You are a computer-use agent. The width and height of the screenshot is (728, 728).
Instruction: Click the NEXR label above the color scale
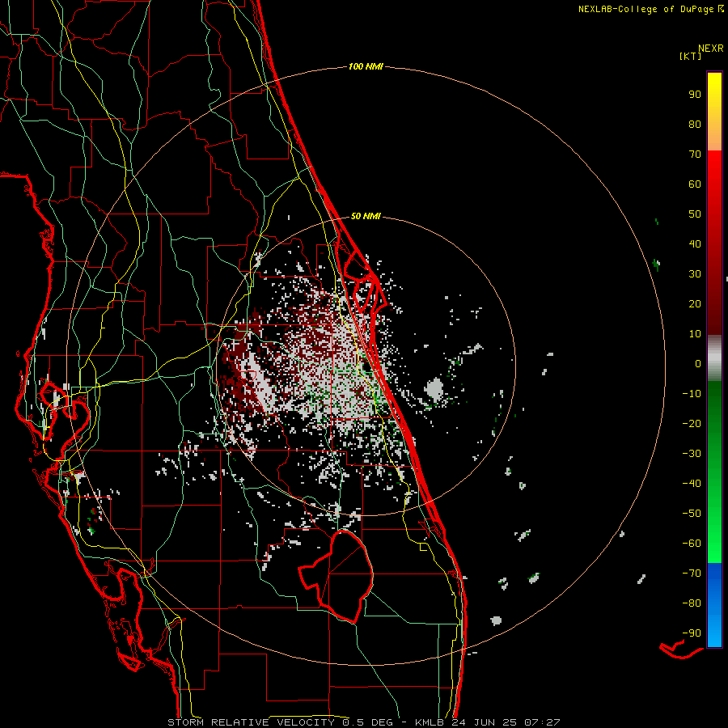(710, 49)
